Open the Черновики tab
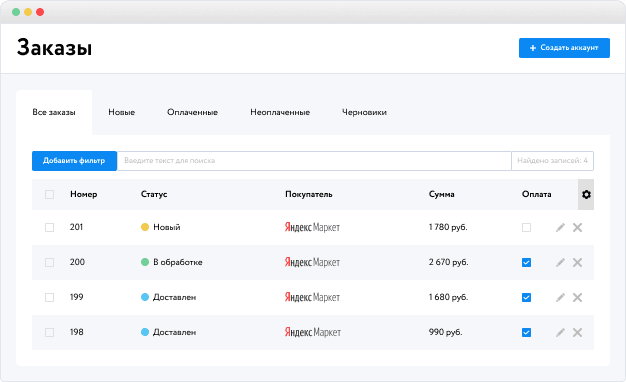The width and height of the screenshot is (626, 382). click(365, 112)
